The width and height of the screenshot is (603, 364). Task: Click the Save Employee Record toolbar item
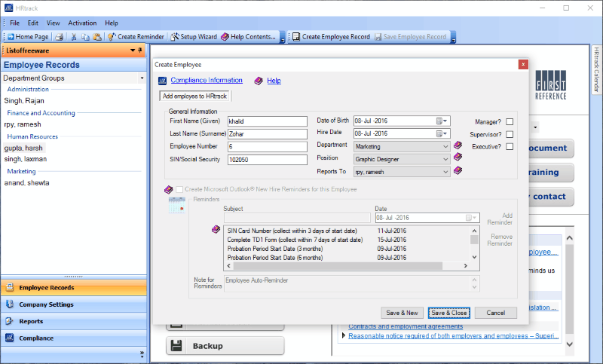pyautogui.click(x=410, y=37)
